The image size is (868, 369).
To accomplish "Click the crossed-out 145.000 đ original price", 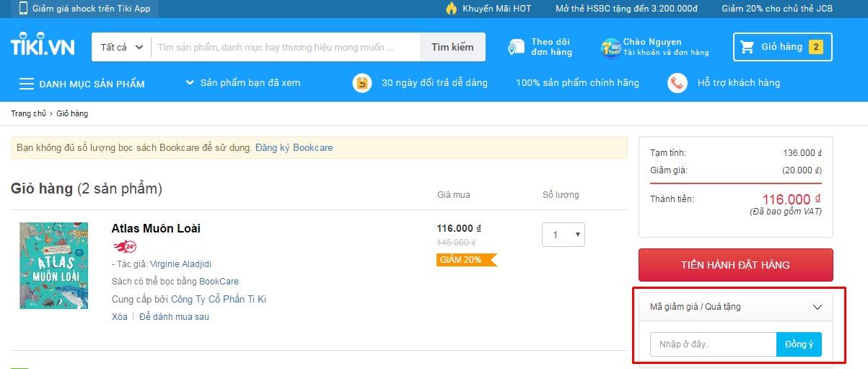I will coord(456,243).
